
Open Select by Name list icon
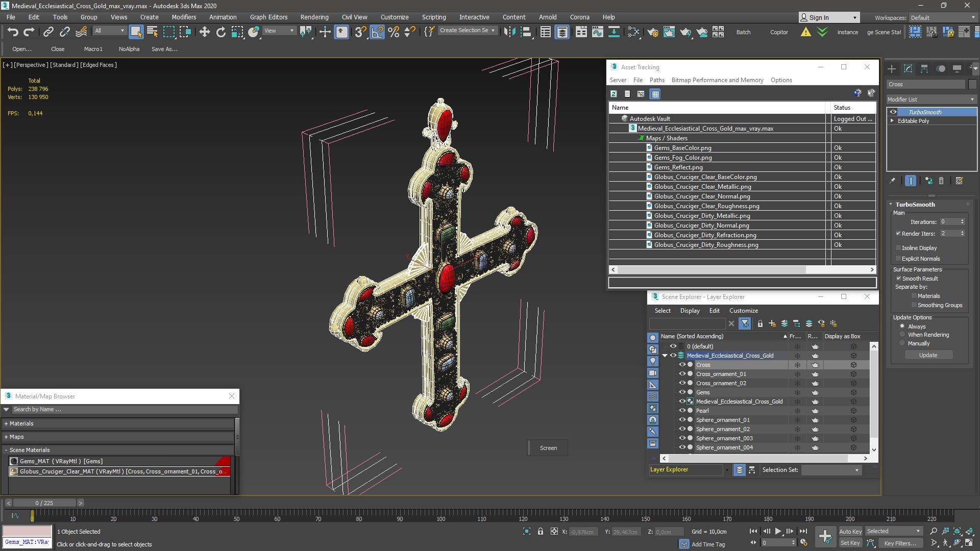pos(152,32)
